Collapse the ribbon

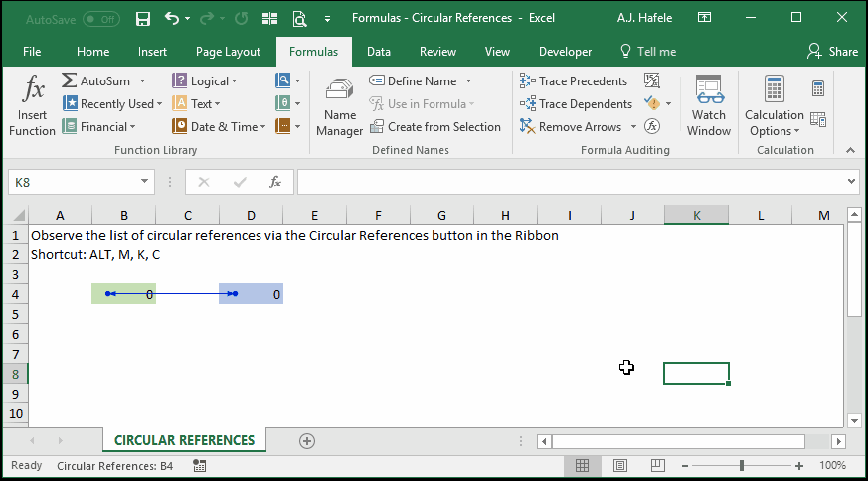(x=851, y=150)
